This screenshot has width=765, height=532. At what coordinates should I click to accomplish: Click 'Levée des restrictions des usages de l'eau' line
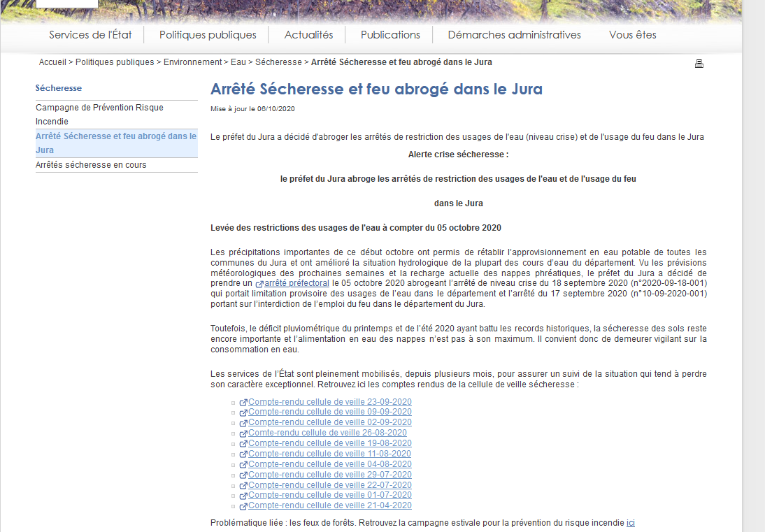click(x=356, y=228)
